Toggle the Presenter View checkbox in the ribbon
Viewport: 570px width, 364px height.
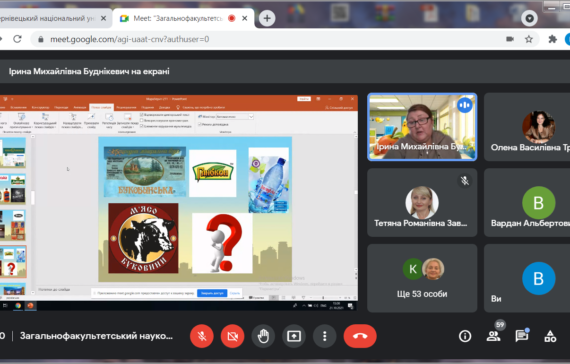(200, 124)
